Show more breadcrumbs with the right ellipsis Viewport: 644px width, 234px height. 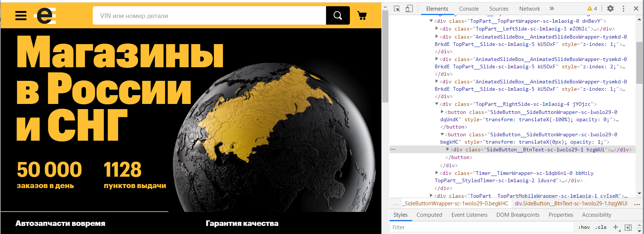click(x=637, y=204)
